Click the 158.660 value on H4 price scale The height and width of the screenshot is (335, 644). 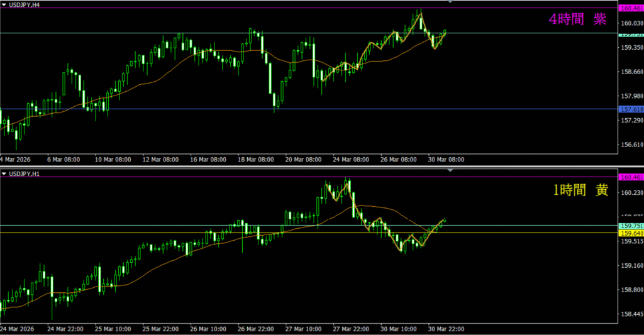(x=631, y=72)
